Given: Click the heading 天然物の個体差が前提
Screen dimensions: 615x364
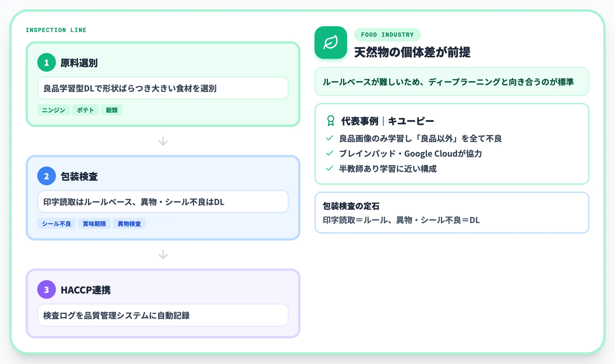Looking at the screenshot, I should [x=412, y=52].
